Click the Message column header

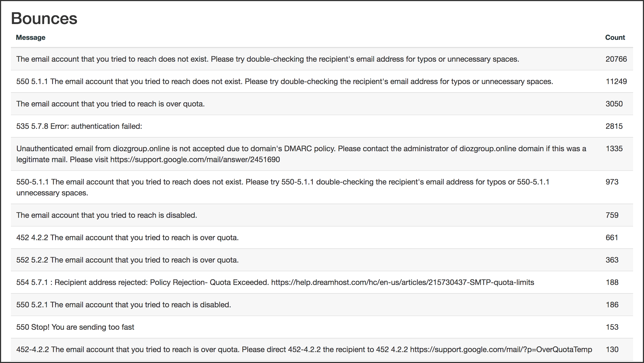[31, 37]
